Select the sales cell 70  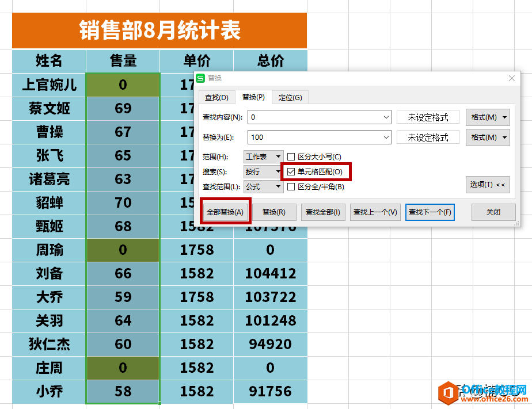click(x=123, y=202)
